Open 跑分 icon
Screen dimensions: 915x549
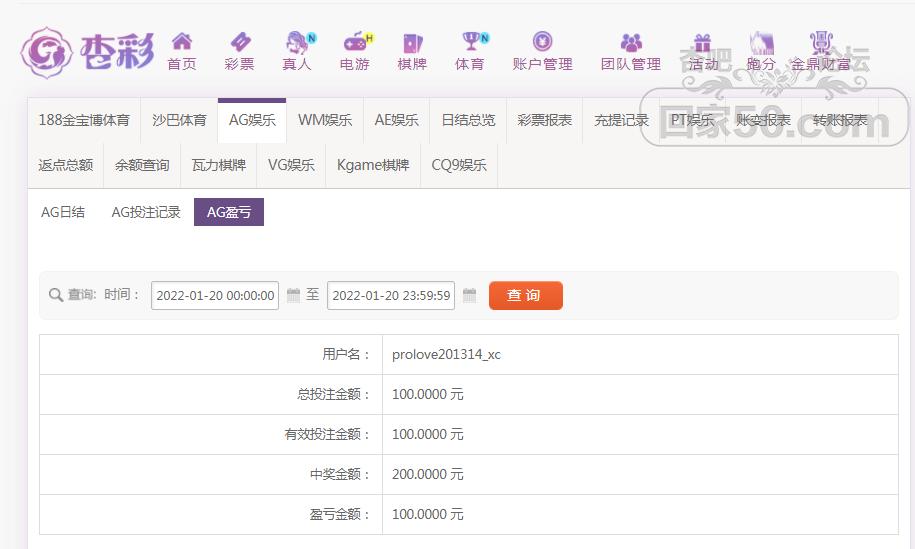[761, 42]
